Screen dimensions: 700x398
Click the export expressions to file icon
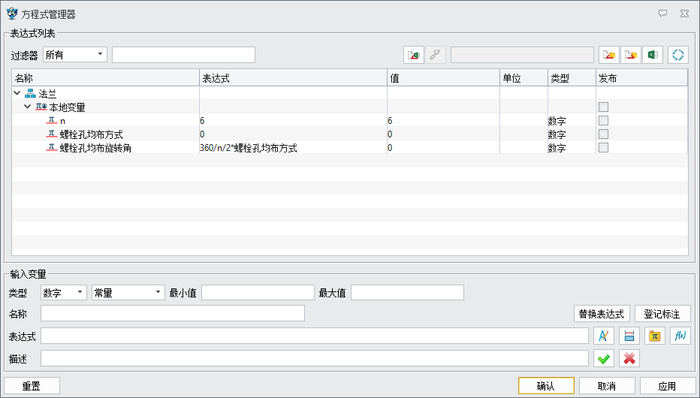click(x=631, y=55)
